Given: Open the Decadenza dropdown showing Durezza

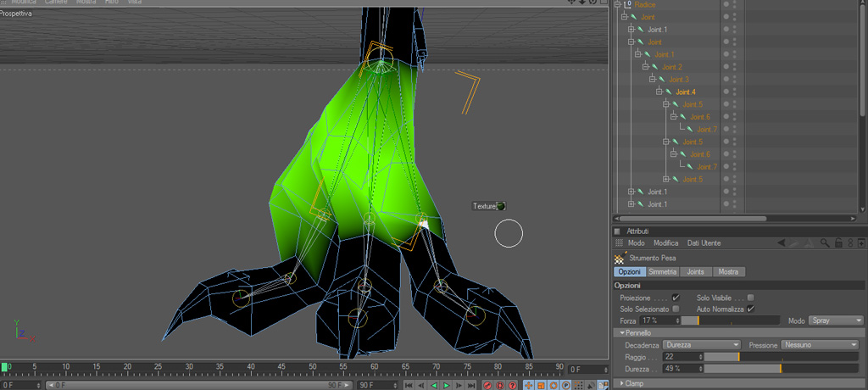Looking at the screenshot, I should coord(701,344).
